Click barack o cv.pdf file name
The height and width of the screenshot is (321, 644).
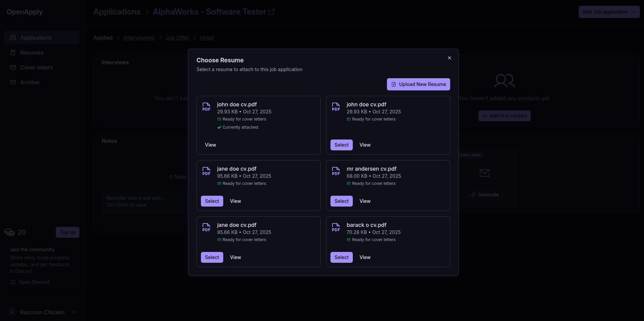pos(366,225)
